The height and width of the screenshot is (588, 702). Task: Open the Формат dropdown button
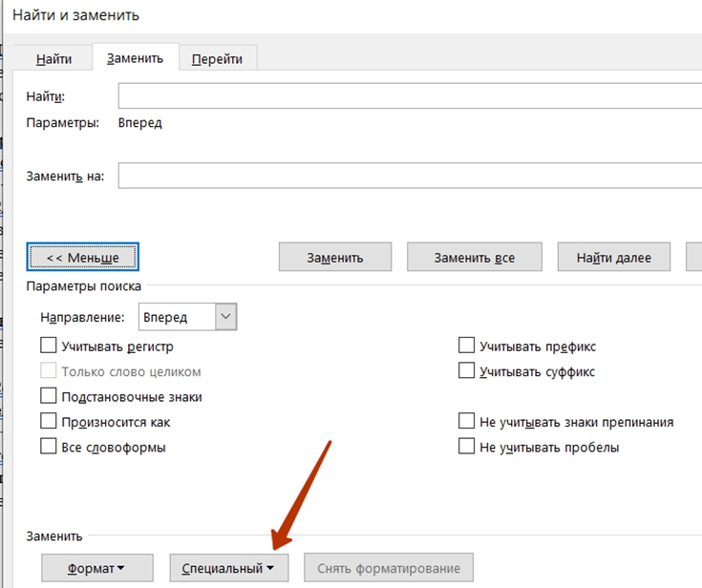[x=97, y=568]
